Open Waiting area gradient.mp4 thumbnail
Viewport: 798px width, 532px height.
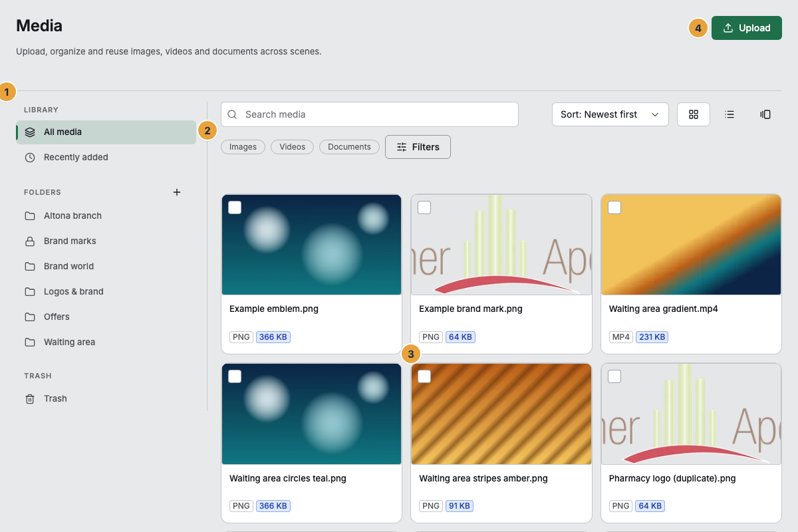point(691,245)
